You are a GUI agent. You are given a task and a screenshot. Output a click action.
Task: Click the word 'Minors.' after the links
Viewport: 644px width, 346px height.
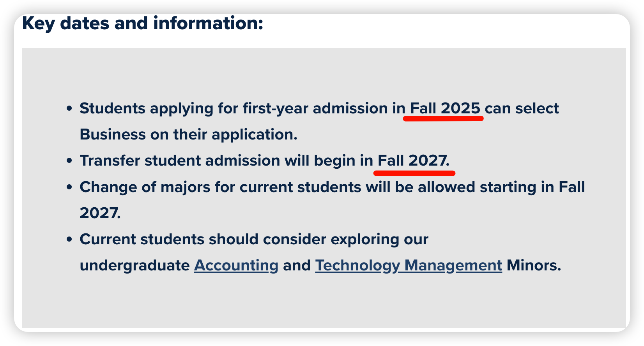point(534,265)
